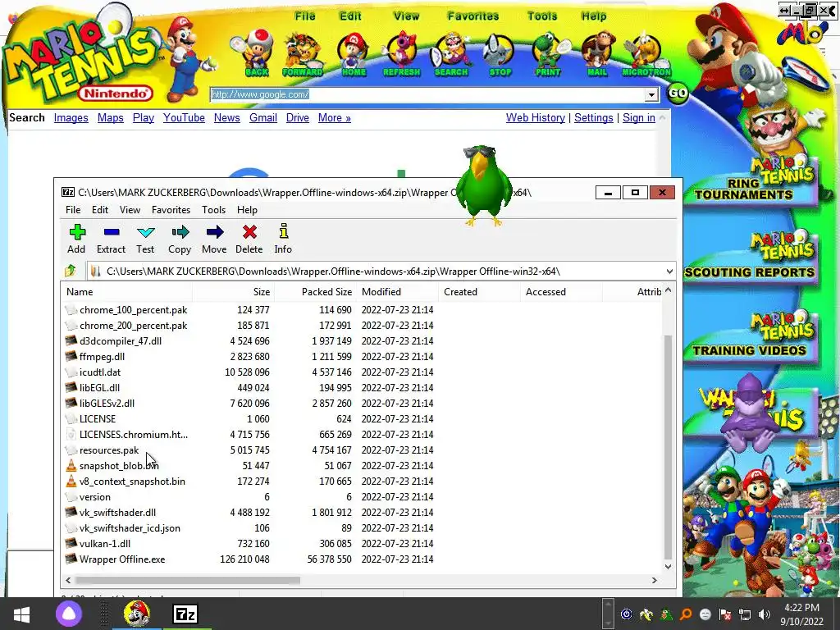Click the Web History link

[x=535, y=118]
